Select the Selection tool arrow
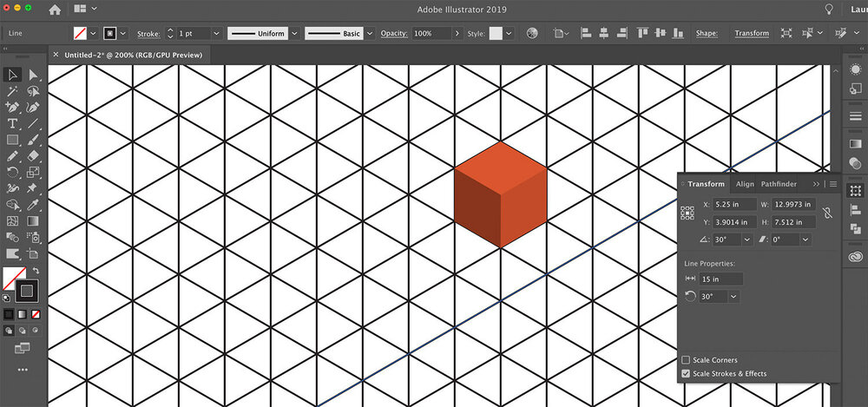Viewport: 868px width, 407px height. pos(13,75)
